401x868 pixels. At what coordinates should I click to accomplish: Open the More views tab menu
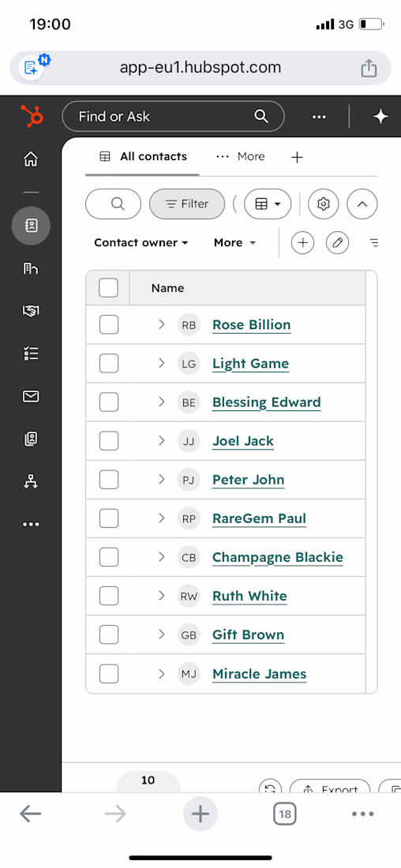point(241,157)
